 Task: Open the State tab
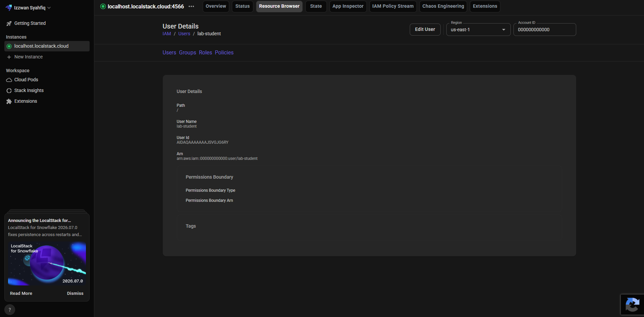[x=316, y=6]
